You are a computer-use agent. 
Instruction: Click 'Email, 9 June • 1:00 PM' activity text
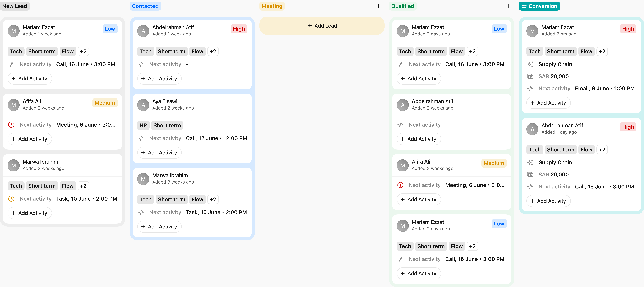pyautogui.click(x=605, y=88)
